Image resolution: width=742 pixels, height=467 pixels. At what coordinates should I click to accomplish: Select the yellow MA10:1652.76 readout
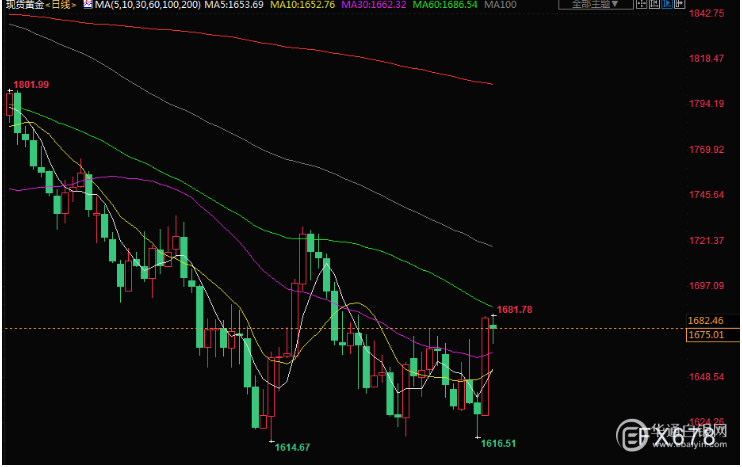click(x=302, y=5)
